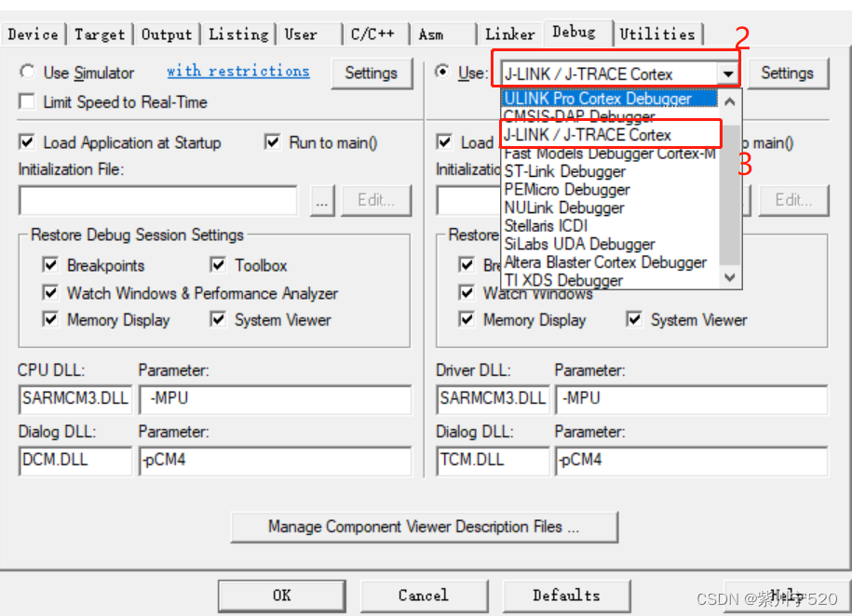This screenshot has width=852, height=616.
Task: Toggle hardware side Memory Display checkbox
Action: coord(467,319)
